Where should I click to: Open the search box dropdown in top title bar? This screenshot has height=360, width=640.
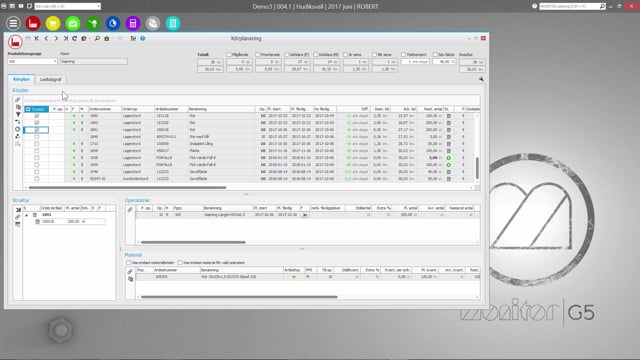(98, 6)
